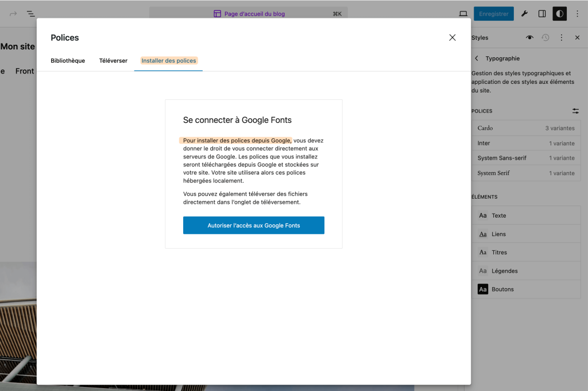Click the redo arrow icon
The height and width of the screenshot is (391, 588).
[x=13, y=14]
